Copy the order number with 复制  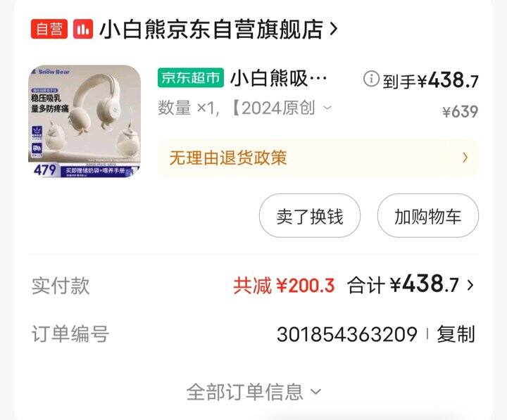coord(456,334)
